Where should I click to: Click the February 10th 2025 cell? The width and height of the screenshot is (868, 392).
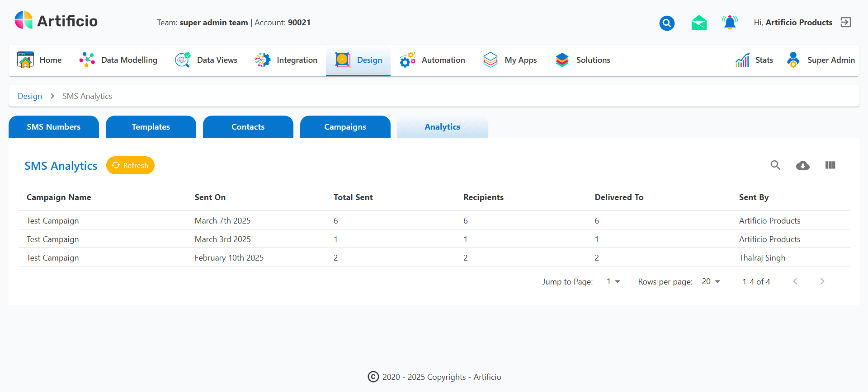click(x=229, y=258)
